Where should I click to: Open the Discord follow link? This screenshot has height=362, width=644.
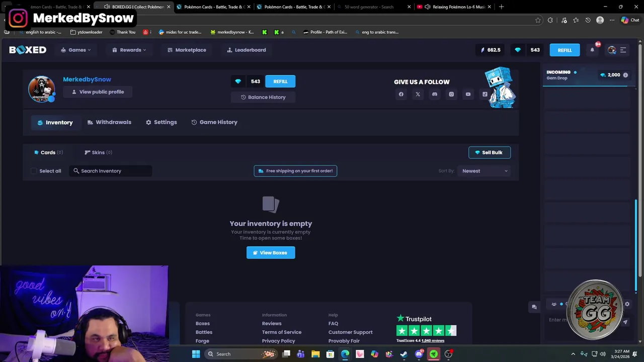[x=435, y=94]
